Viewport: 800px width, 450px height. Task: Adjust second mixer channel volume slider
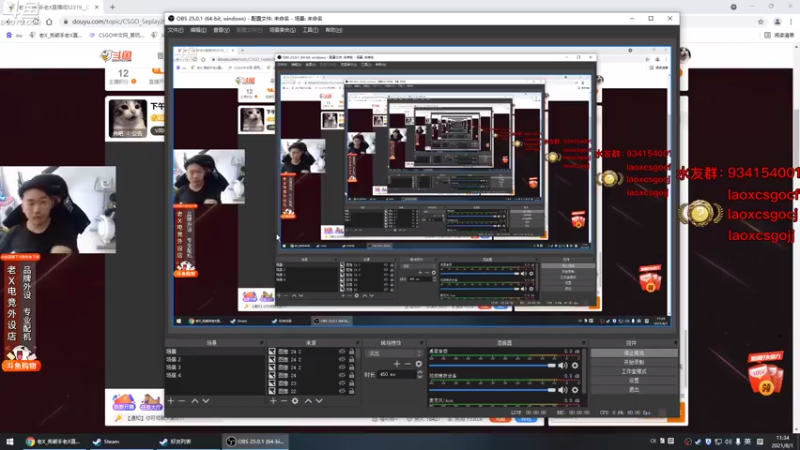click(492, 390)
